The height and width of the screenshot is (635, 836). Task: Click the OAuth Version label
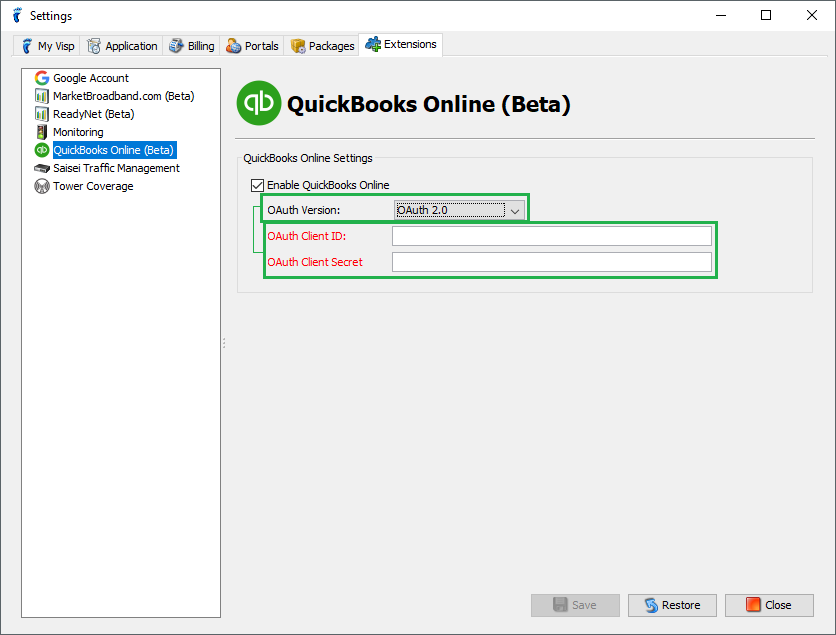303,210
